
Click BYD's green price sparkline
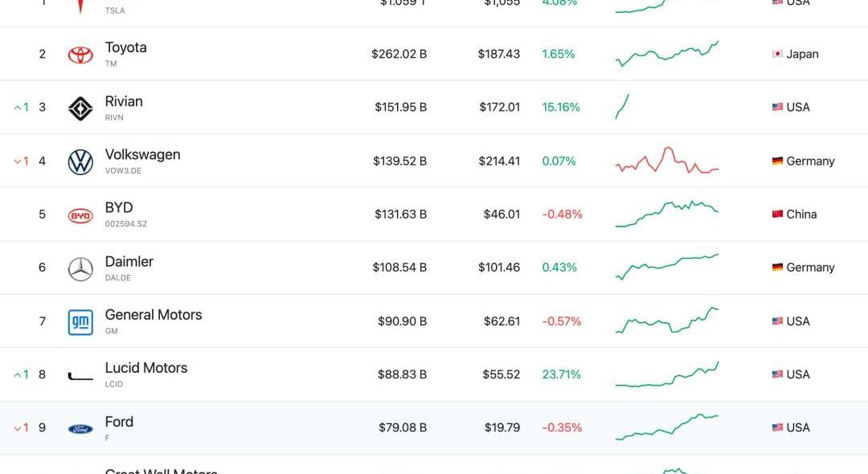pyautogui.click(x=666, y=214)
